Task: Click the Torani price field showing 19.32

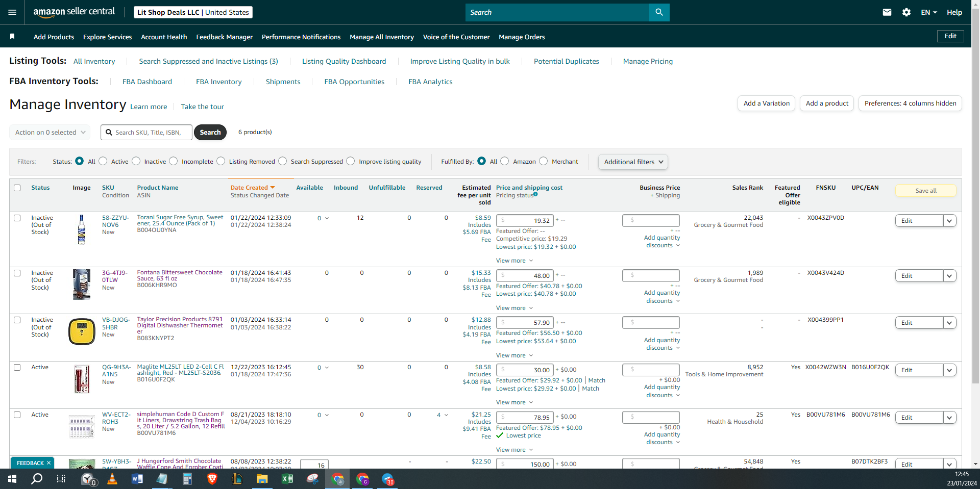Action: click(x=525, y=221)
